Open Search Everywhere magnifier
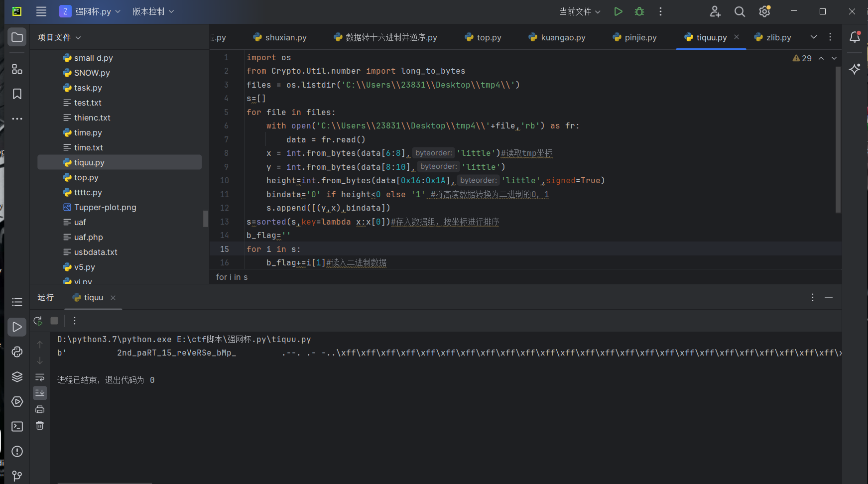Screen dimensions: 868x484 [x=740, y=11]
